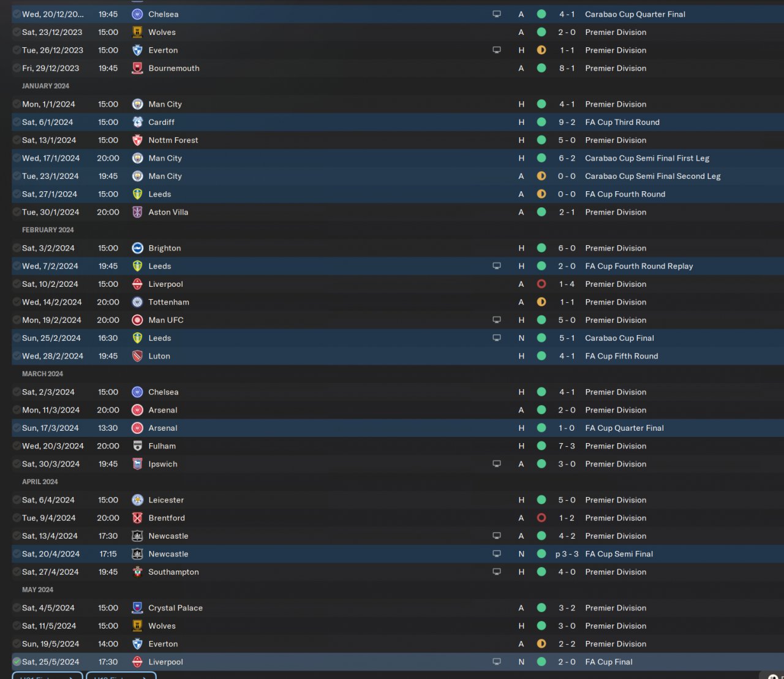Open the 8 - 1 Bournemouth result
Image resolution: width=784 pixels, height=679 pixels.
click(567, 68)
